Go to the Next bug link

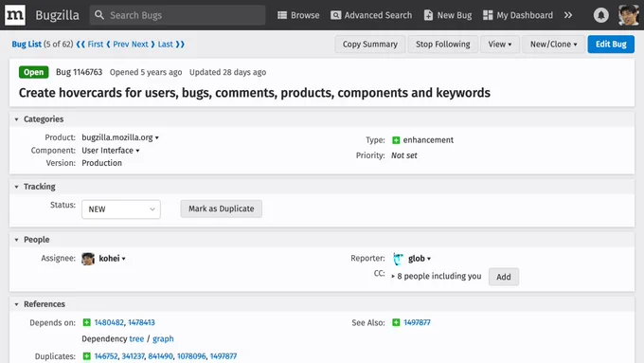coord(143,44)
